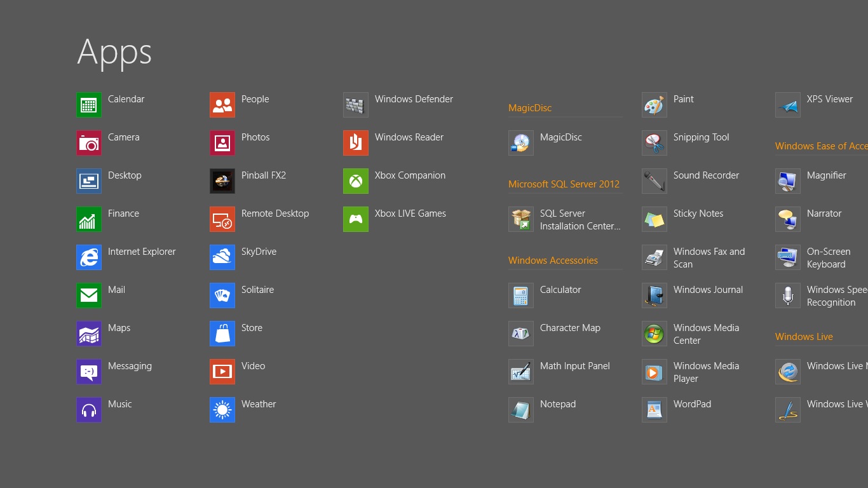Start Narrator icon
This screenshot has height=488, width=868.
click(x=788, y=219)
